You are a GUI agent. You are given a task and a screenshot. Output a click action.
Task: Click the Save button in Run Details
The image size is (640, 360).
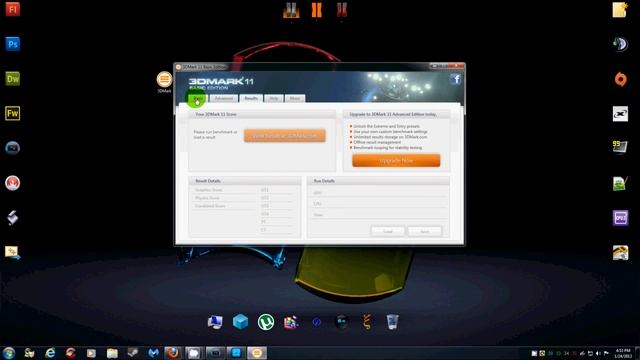[424, 231]
